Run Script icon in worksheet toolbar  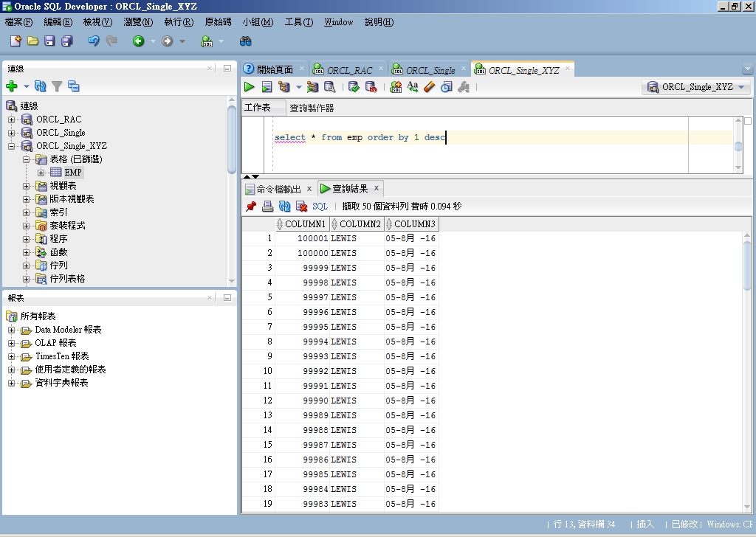tap(267, 87)
